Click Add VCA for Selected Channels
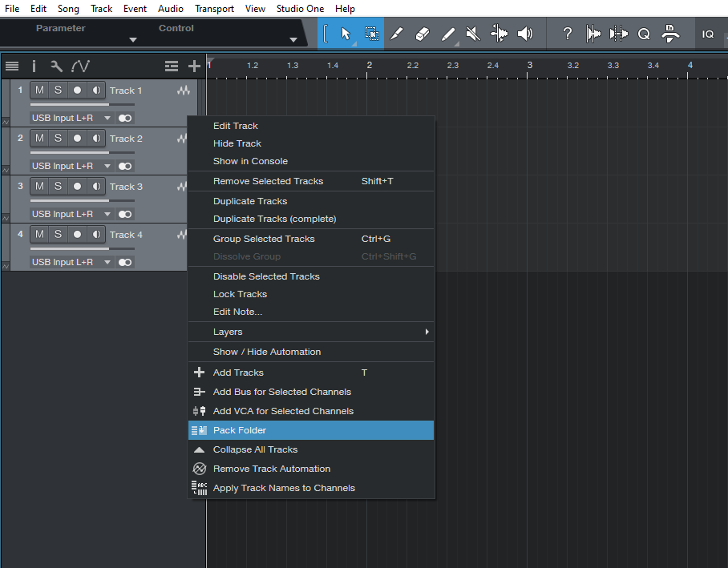Screen dimensions: 728x568 tap(311, 411)
